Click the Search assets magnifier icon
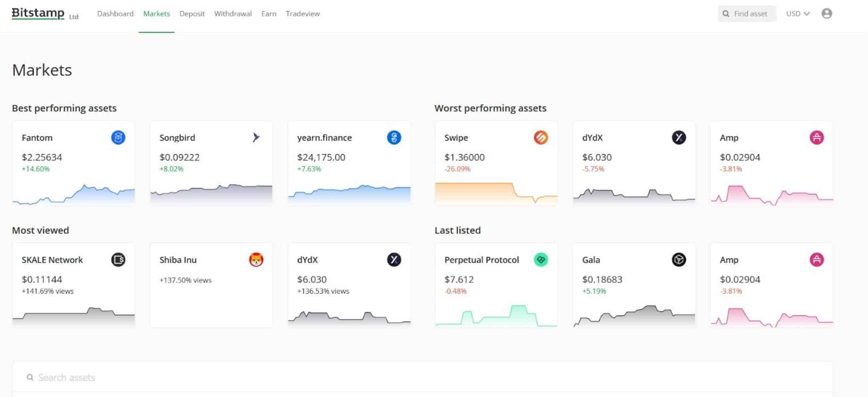Image resolution: width=868 pixels, height=397 pixels. (x=30, y=378)
